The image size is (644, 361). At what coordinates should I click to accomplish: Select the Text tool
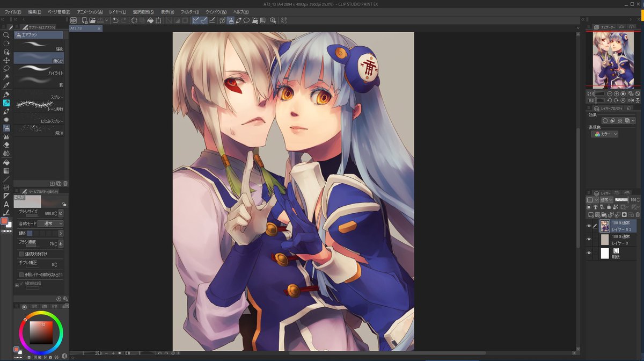point(6,204)
